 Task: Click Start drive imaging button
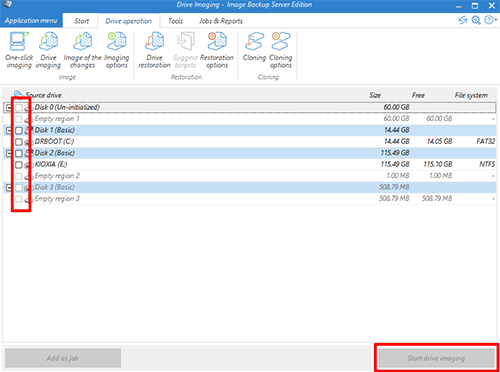pos(436,358)
